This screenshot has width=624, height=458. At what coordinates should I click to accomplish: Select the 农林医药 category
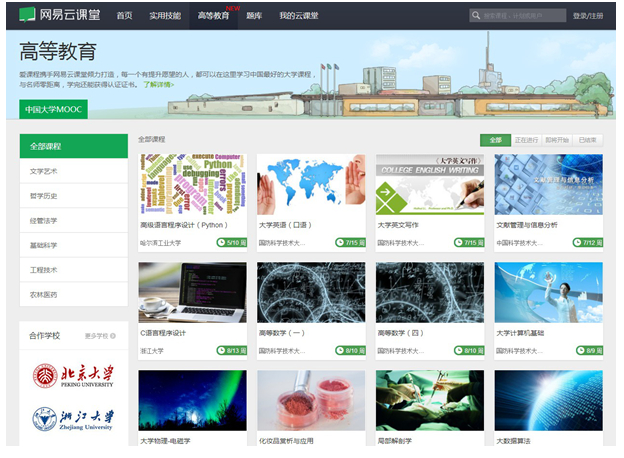click(74, 294)
